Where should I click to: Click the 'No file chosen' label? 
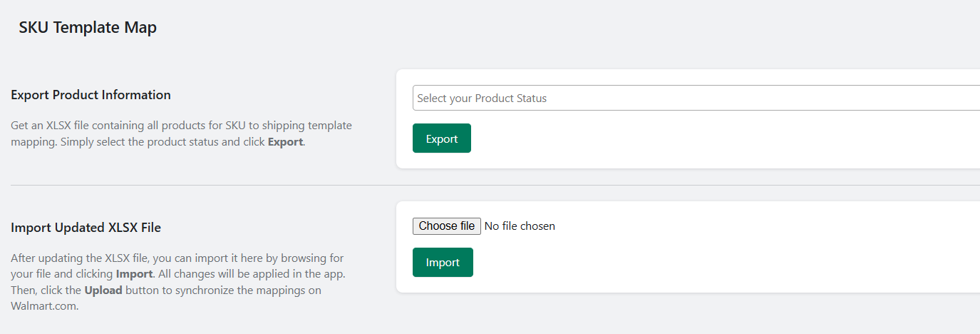click(520, 226)
